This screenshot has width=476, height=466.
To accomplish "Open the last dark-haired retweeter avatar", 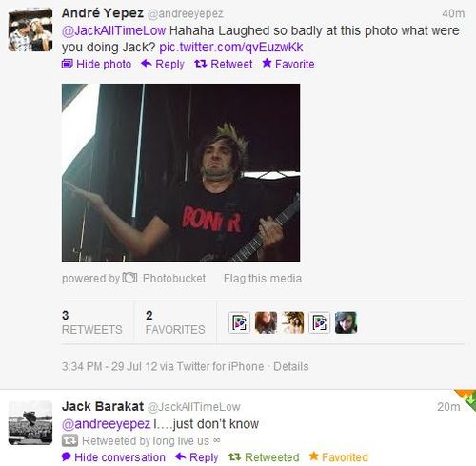I will (346, 322).
